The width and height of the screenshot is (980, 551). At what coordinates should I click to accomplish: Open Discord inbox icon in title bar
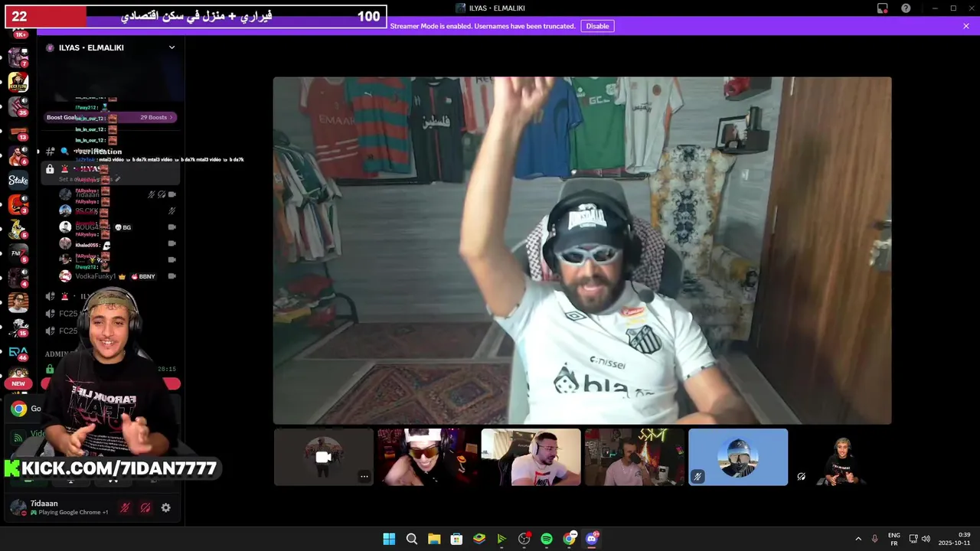click(x=883, y=8)
